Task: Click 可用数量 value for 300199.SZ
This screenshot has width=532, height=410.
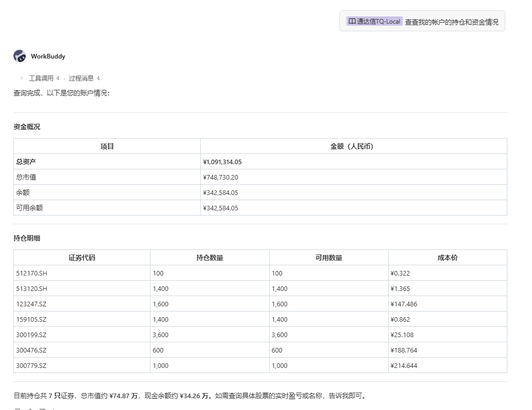Action: (279, 335)
